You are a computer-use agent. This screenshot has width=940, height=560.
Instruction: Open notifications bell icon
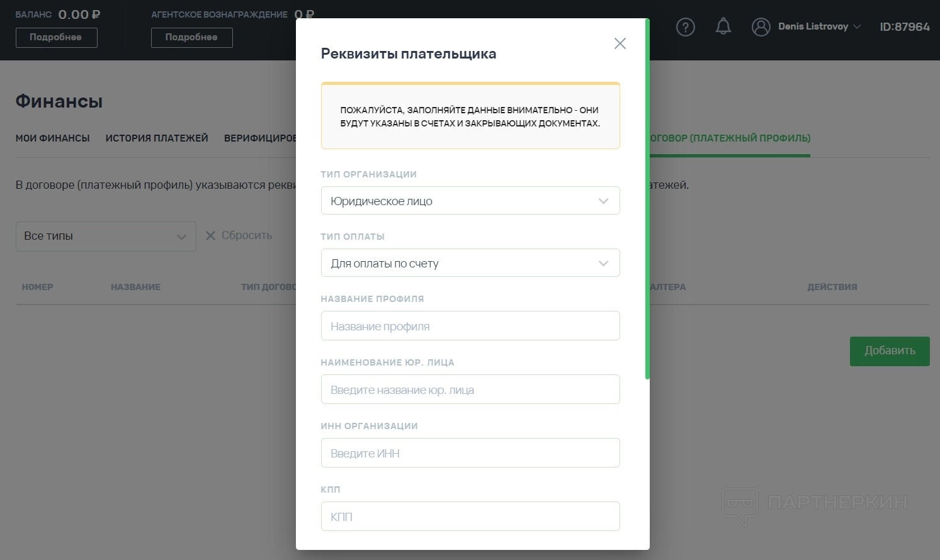click(723, 26)
